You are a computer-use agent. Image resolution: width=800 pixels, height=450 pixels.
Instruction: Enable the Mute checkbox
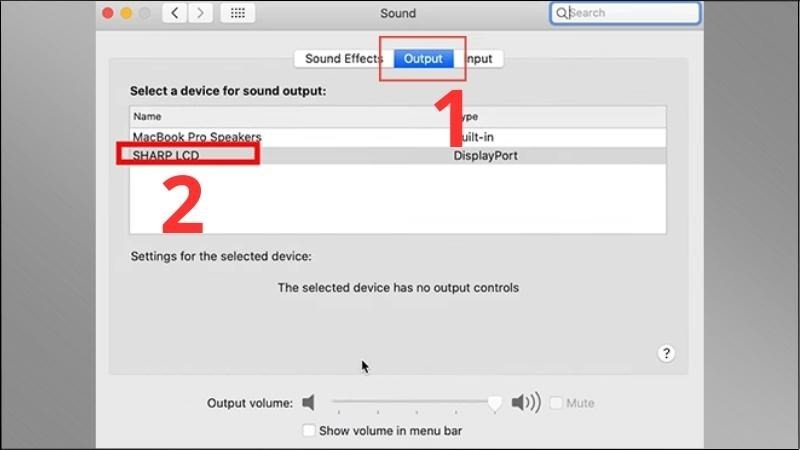pos(556,403)
